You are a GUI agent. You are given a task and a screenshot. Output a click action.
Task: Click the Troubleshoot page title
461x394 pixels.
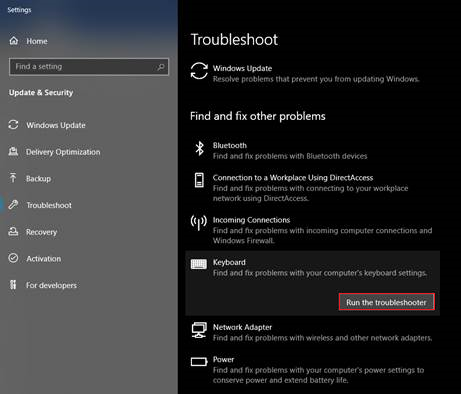[234, 40]
